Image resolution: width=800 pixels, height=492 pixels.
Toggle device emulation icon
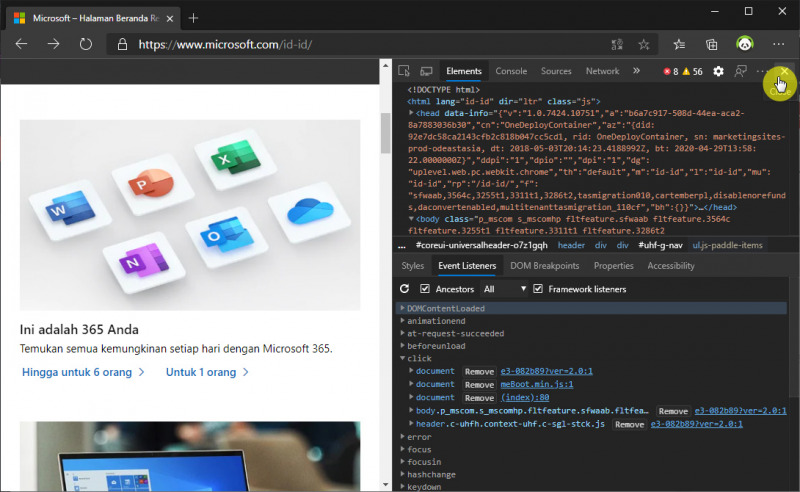pos(426,71)
